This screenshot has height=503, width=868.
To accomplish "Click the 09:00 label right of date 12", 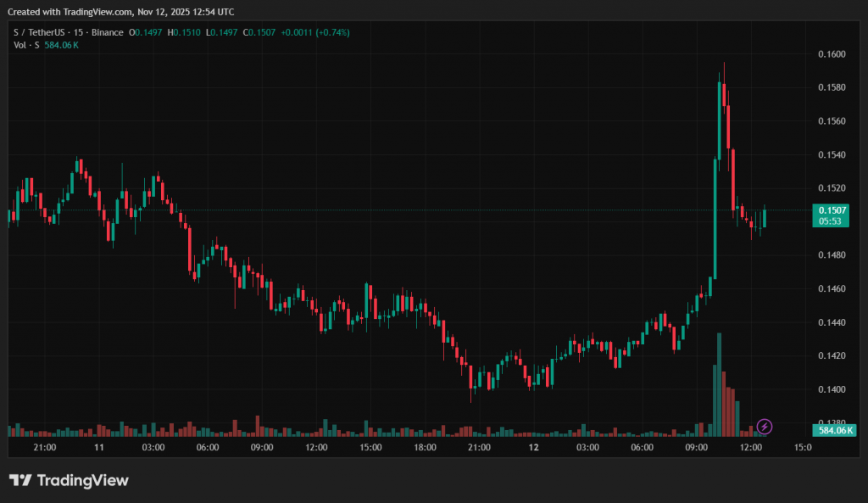I will click(697, 447).
